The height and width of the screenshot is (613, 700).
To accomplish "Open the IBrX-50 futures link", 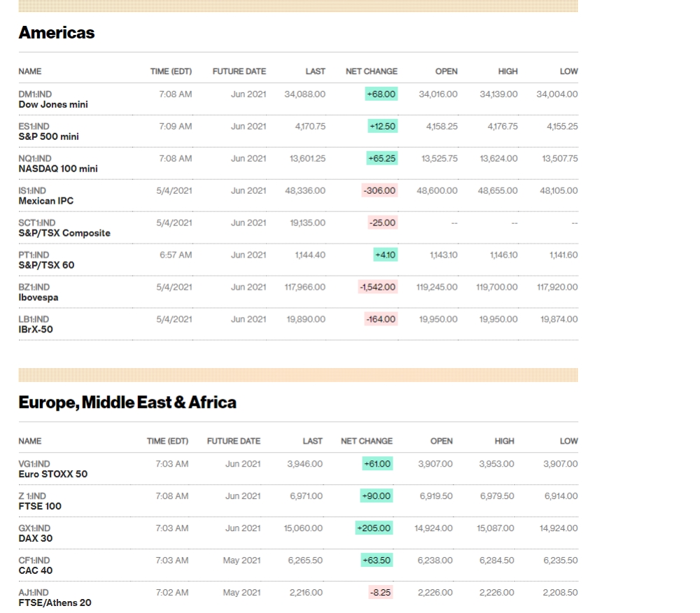I will point(36,330).
